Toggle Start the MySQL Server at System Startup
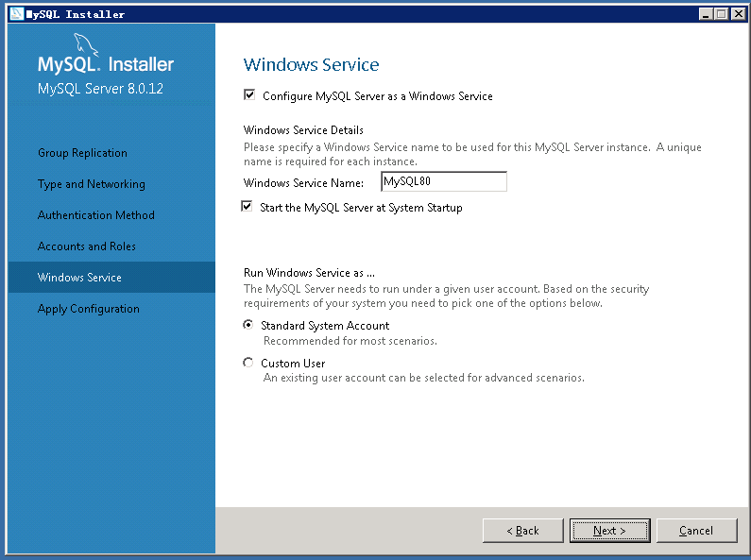 (247, 207)
